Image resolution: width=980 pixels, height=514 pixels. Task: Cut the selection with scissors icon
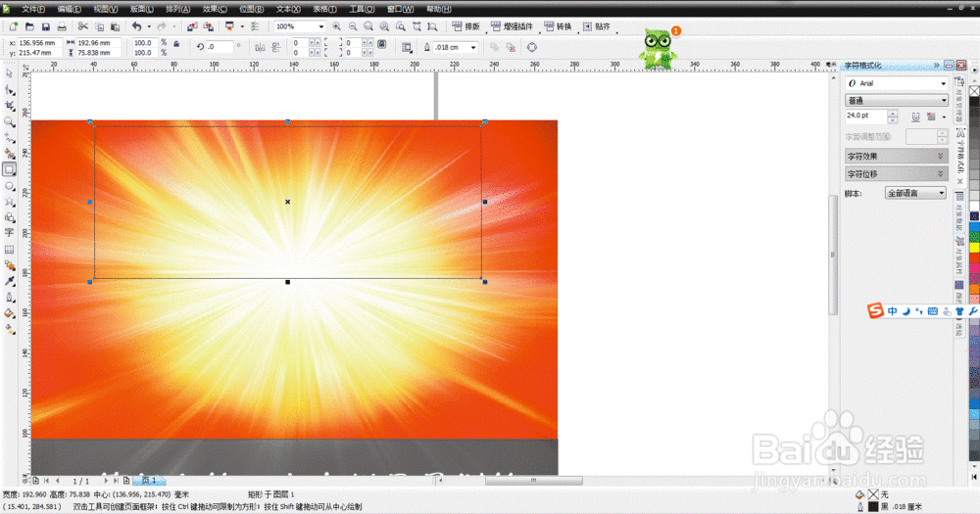coord(83,26)
